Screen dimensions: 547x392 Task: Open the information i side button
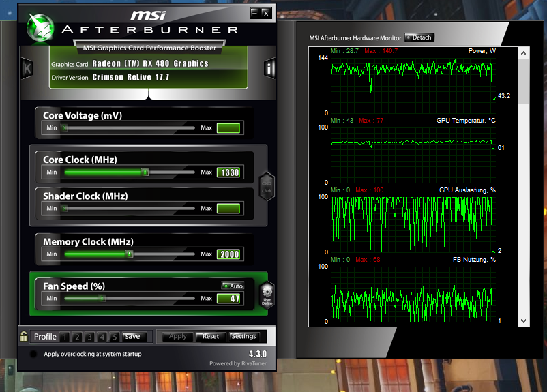click(269, 68)
